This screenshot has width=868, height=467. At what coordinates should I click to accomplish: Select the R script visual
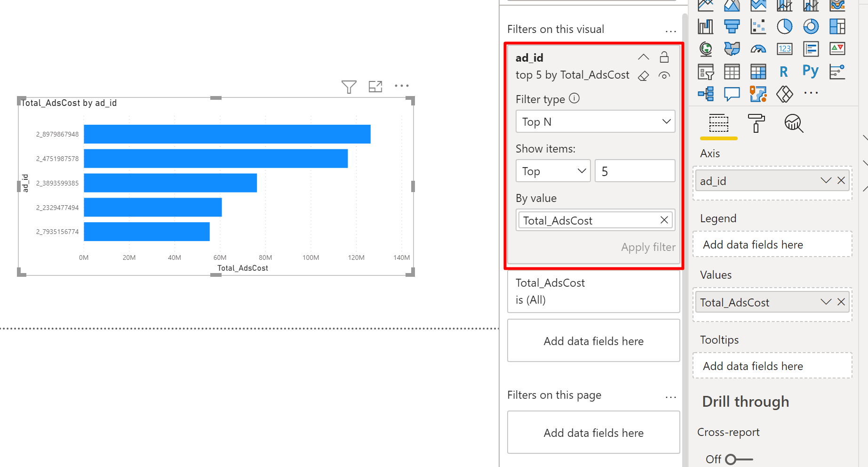coord(784,72)
